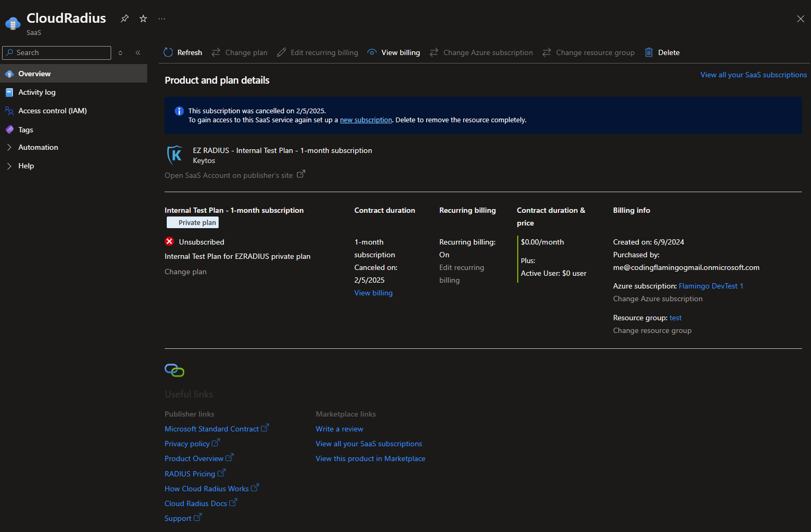Open Product Overview publisher link
This screenshot has height=532, width=811.
point(199,458)
